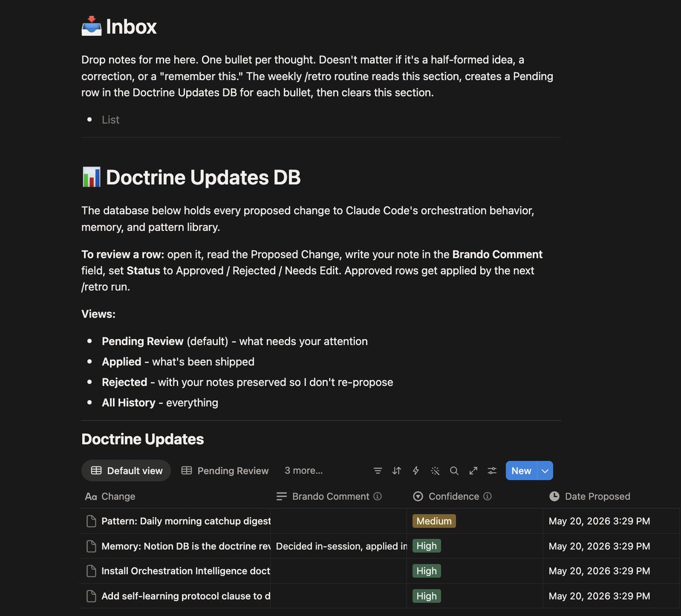Click the 'Doctrine Updates DB' heading text
The width and height of the screenshot is (681, 616).
point(203,177)
